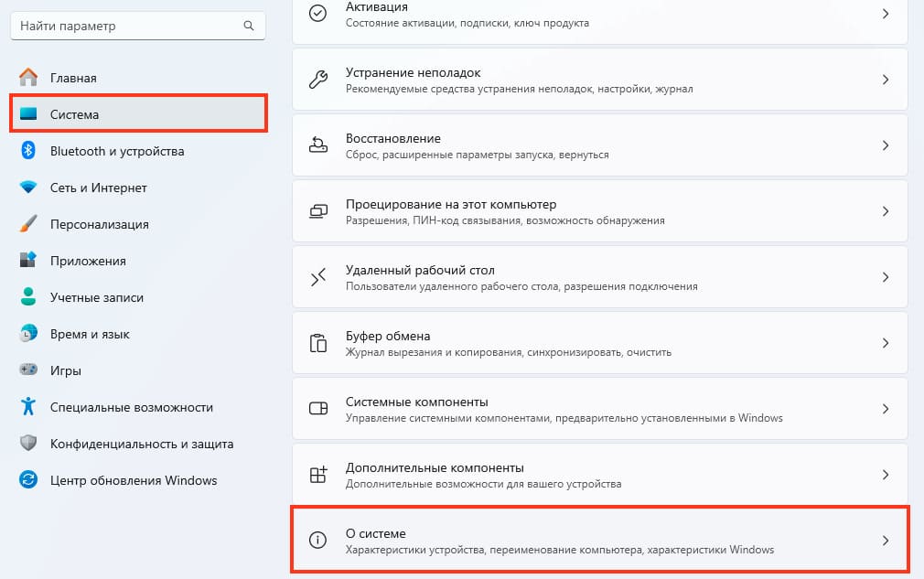Click chevron for Системные компоненты
Image resolution: width=924 pixels, height=579 pixels.
tap(885, 409)
